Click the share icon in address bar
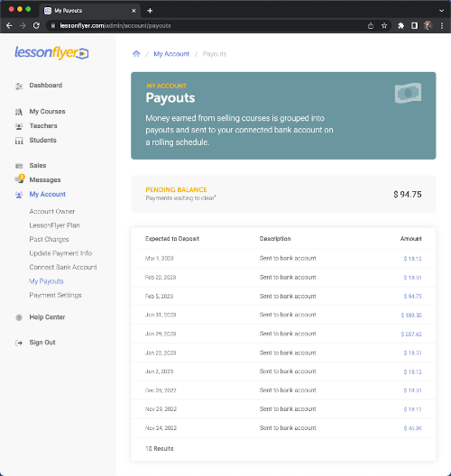451x476 pixels. pyautogui.click(x=371, y=26)
